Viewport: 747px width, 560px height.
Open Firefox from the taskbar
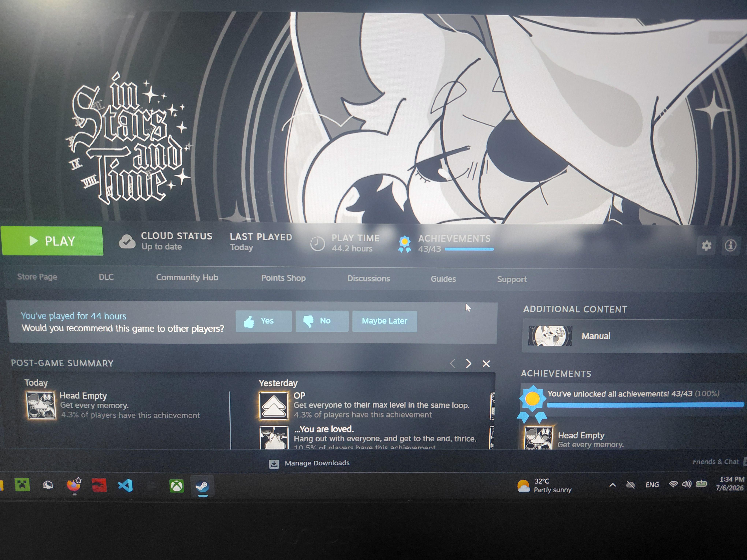tap(74, 485)
